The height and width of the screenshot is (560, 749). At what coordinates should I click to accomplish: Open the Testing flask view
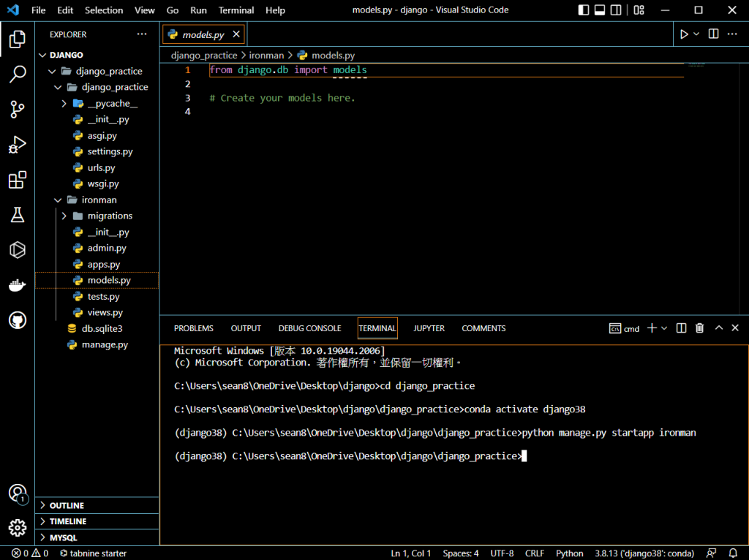coord(18,215)
